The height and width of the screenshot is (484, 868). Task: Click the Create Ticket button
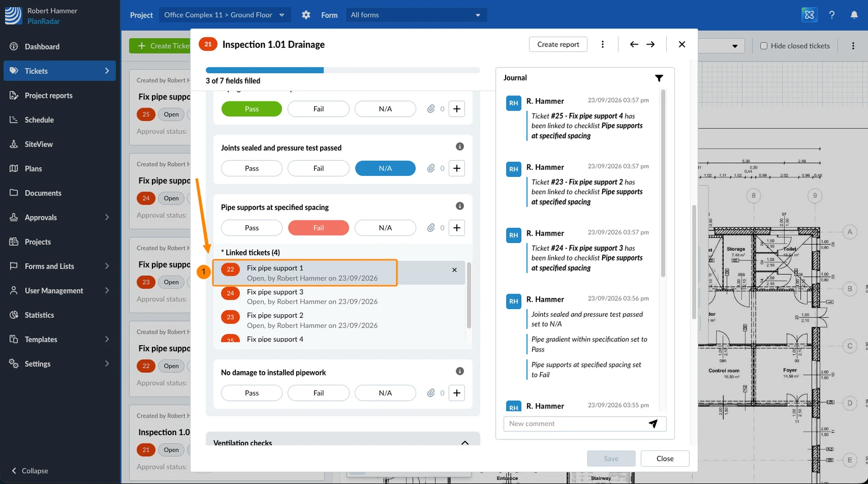pos(161,46)
